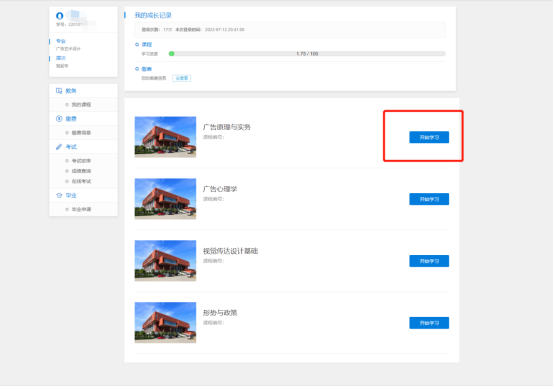The image size is (554, 389).
Task: Open 在线考试 in sidebar
Action: coord(81,181)
